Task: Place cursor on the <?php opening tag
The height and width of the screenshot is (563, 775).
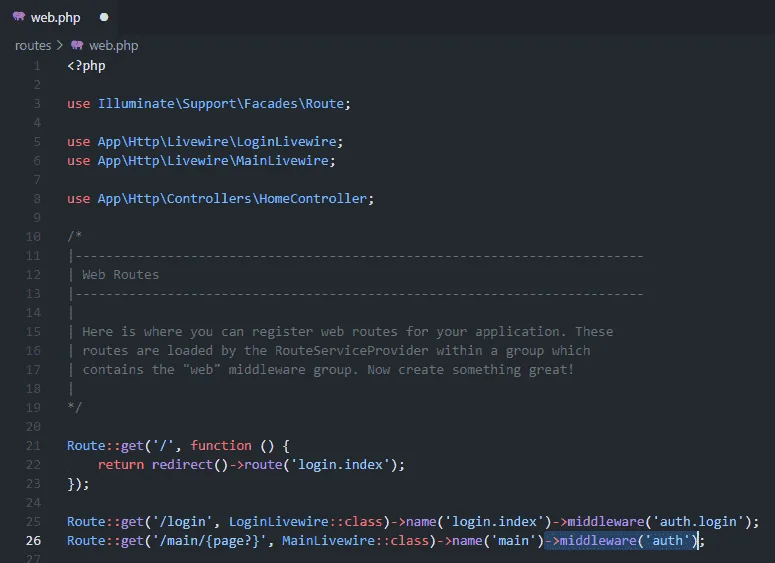Action: point(86,66)
